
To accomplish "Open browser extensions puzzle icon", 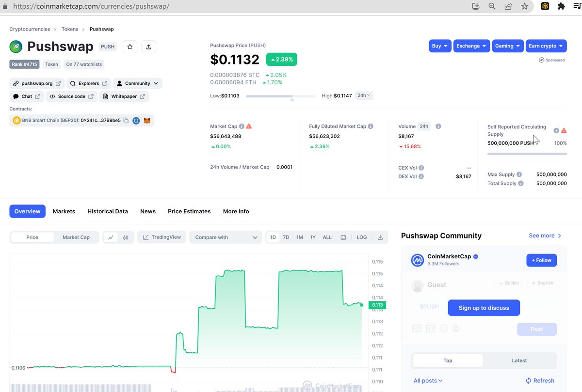I will click(x=561, y=6).
